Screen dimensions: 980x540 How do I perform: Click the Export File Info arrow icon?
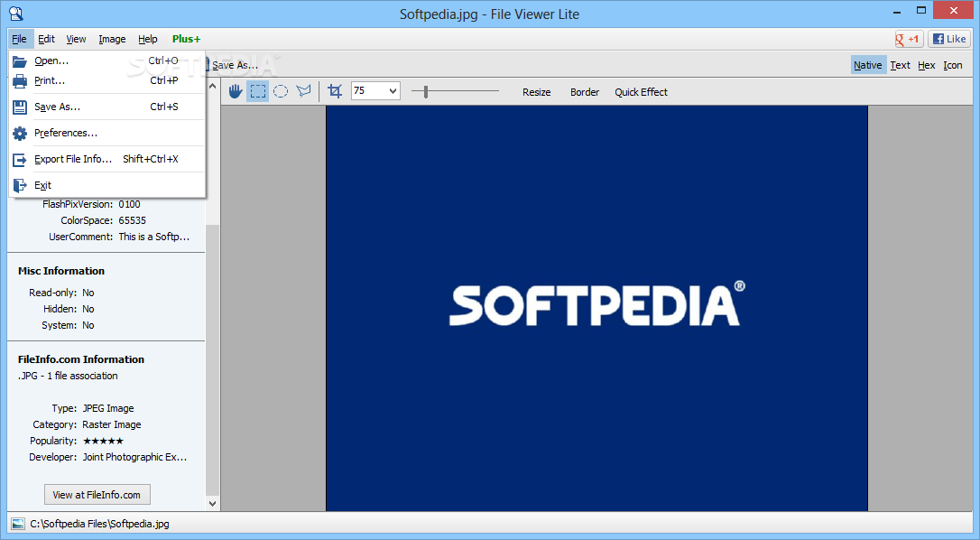tap(20, 160)
